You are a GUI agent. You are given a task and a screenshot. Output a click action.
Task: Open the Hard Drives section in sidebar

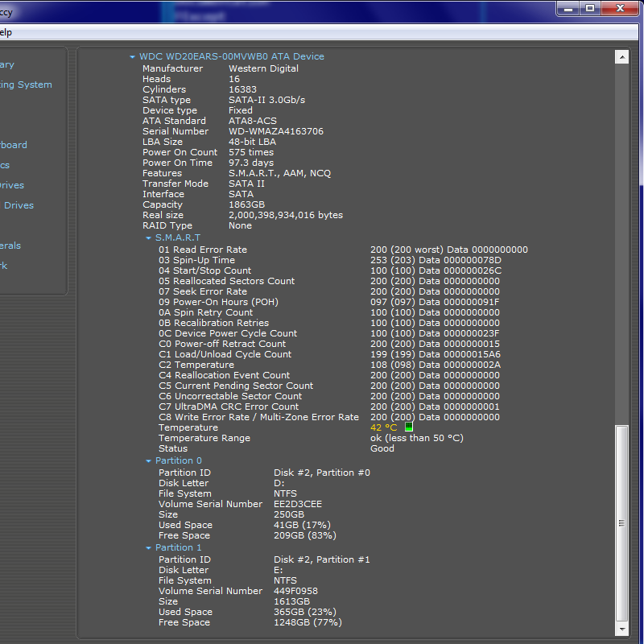12,185
